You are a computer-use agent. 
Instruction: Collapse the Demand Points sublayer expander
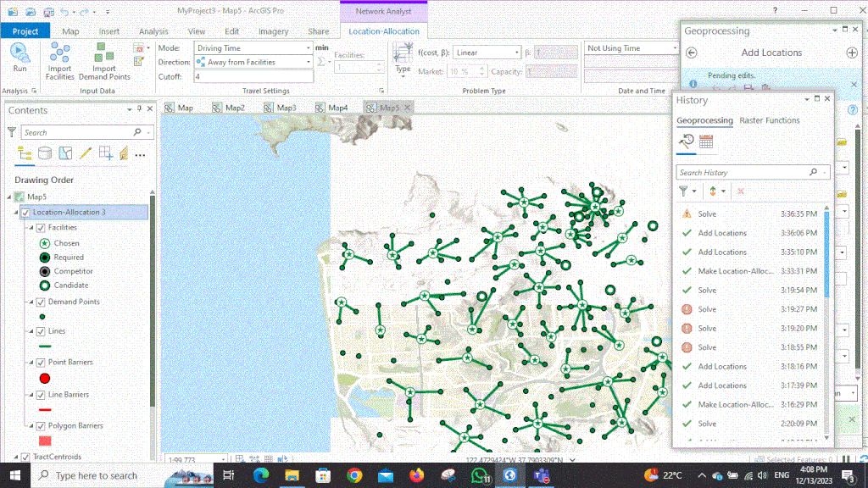point(31,302)
